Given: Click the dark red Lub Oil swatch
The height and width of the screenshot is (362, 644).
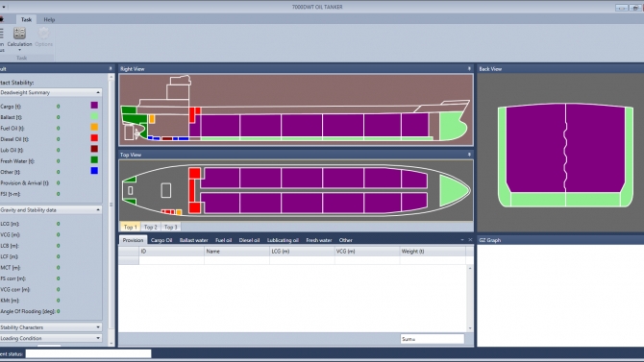Looking at the screenshot, I should click(x=94, y=149).
